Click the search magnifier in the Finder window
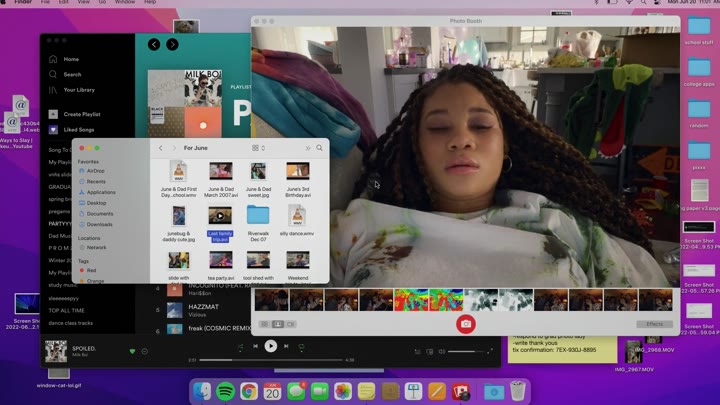720x405 pixels. click(x=320, y=148)
